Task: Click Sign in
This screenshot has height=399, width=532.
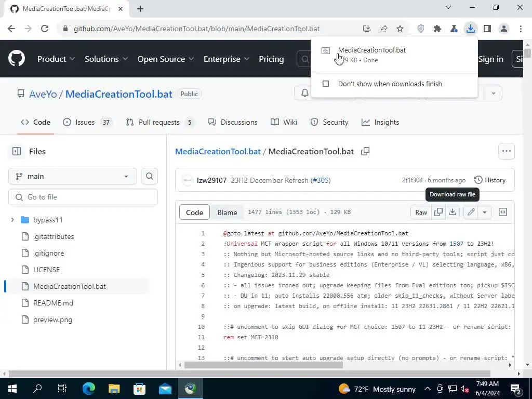Action: 490,59
